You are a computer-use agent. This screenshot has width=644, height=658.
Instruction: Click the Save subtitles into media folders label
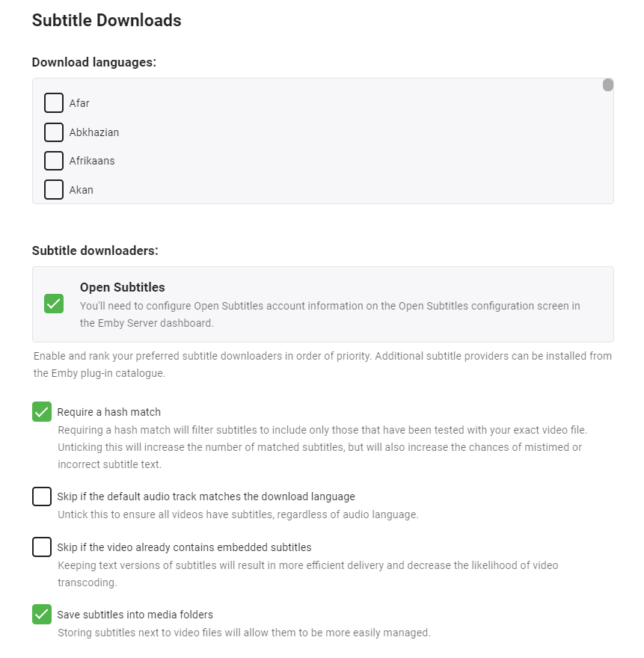pyautogui.click(x=135, y=615)
